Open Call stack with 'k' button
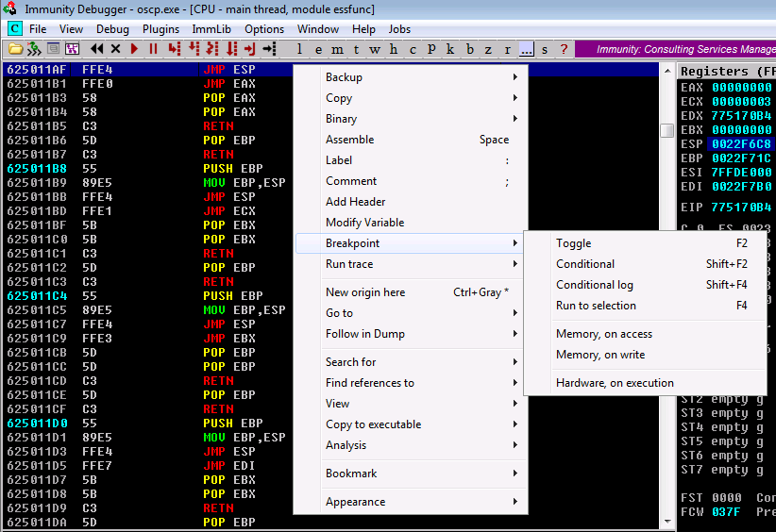The image size is (776, 532). (x=450, y=49)
